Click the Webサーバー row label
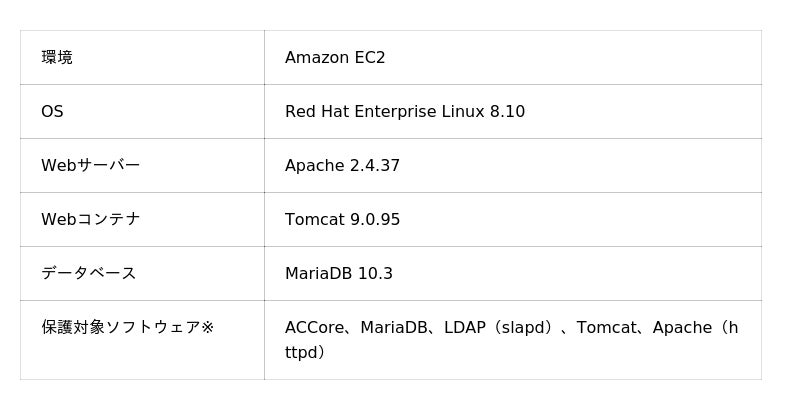Viewport: 800px width, 410px height. [90, 166]
